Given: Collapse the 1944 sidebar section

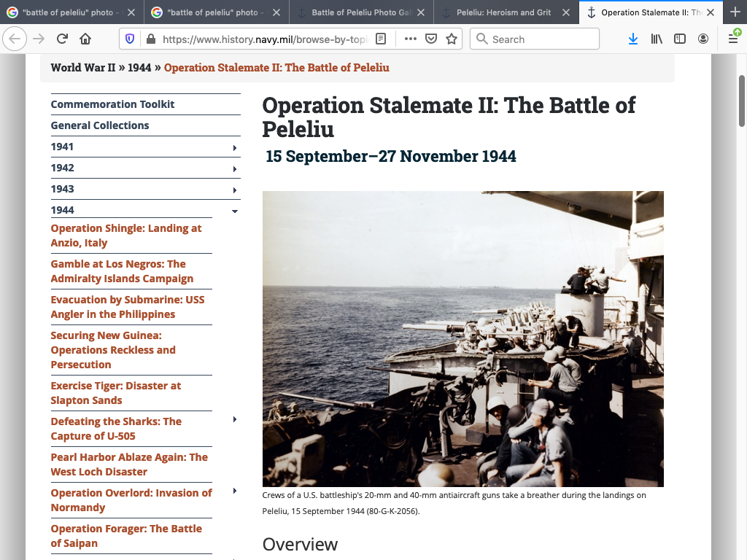Looking at the screenshot, I should [234, 211].
